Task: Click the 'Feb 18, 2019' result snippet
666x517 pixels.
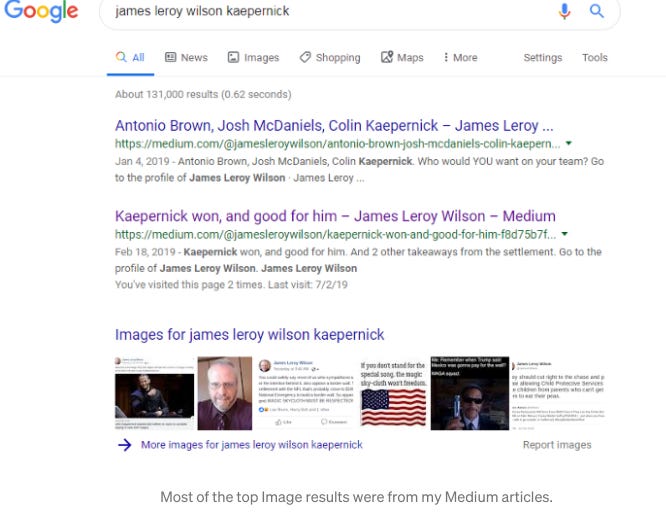Action: coord(358,260)
